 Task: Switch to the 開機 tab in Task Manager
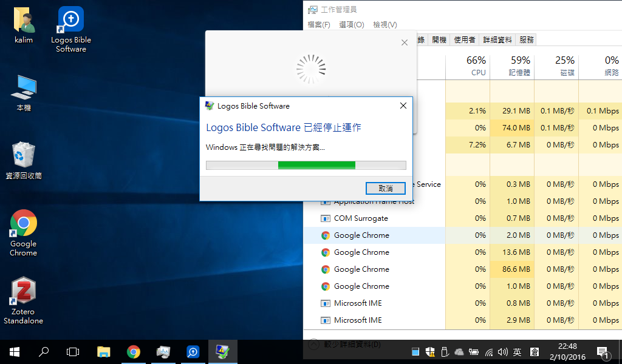pos(439,39)
